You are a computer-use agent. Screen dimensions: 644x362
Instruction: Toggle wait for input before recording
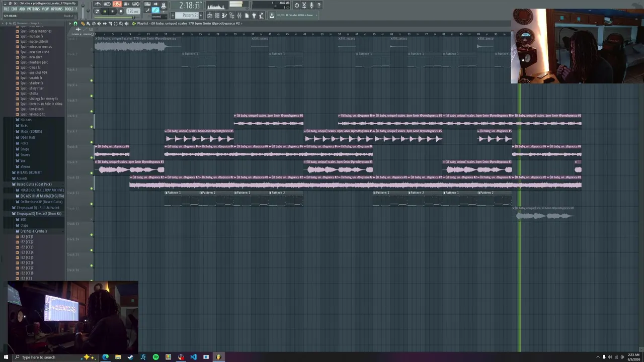(x=107, y=5)
